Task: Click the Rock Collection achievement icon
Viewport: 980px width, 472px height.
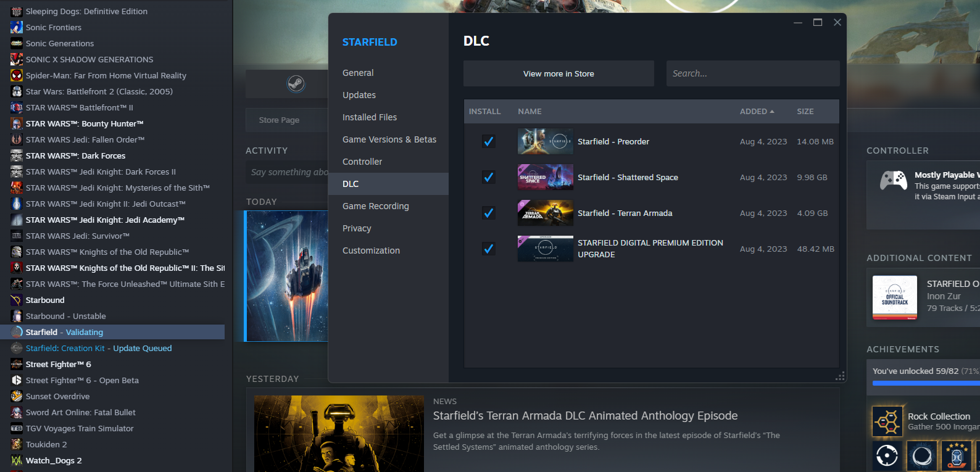Action: click(887, 421)
